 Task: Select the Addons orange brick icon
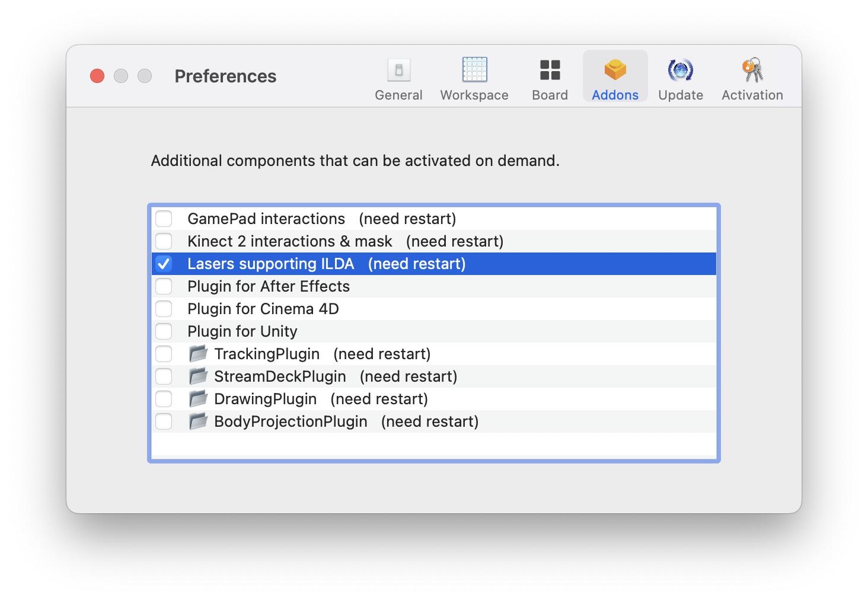(615, 70)
